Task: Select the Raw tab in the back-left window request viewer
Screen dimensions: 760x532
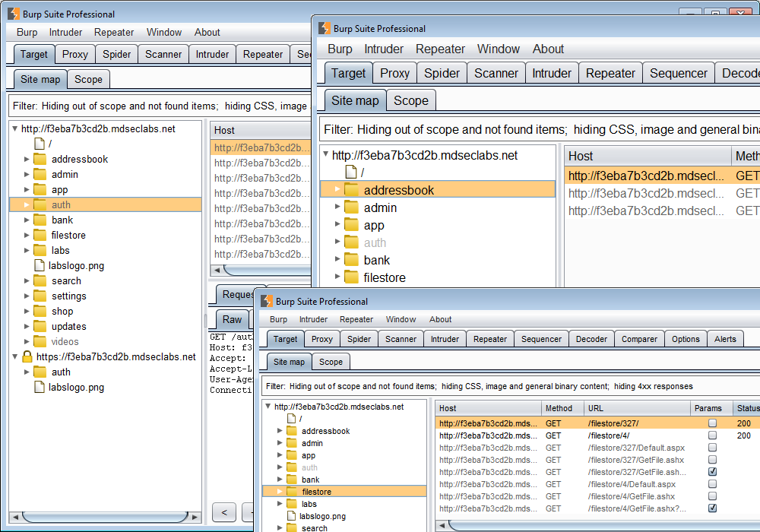Action: coord(232,319)
